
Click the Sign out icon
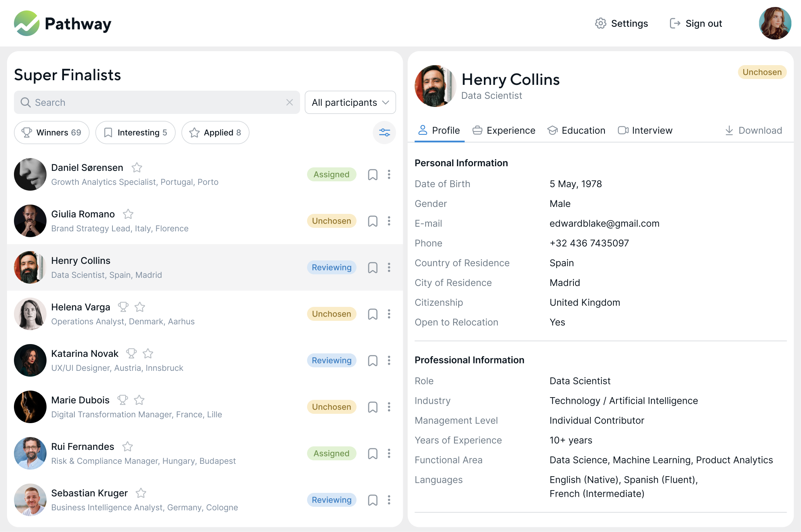pyautogui.click(x=675, y=24)
